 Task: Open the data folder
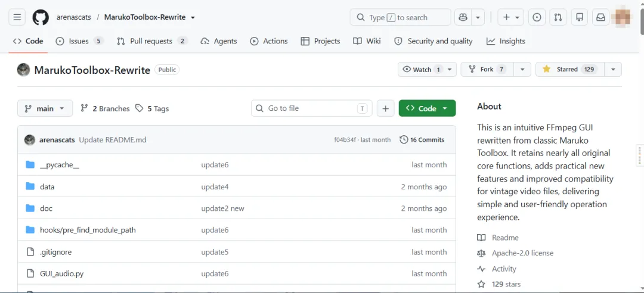point(47,187)
